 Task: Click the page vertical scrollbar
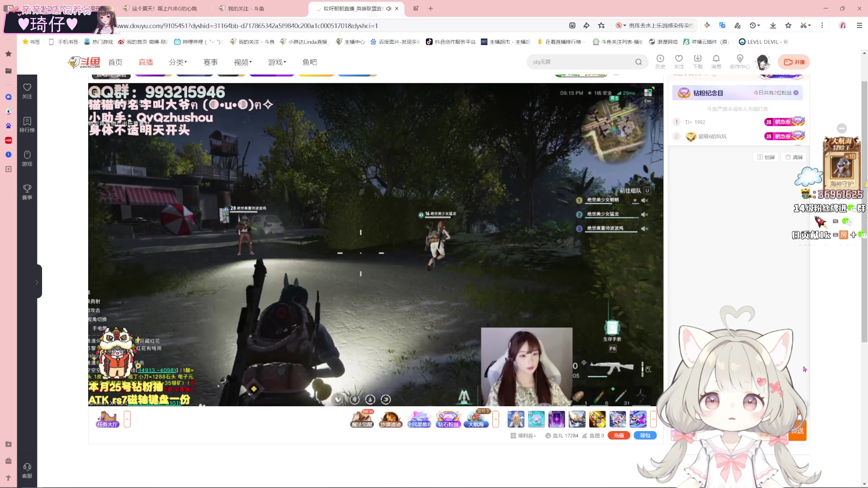864,212
